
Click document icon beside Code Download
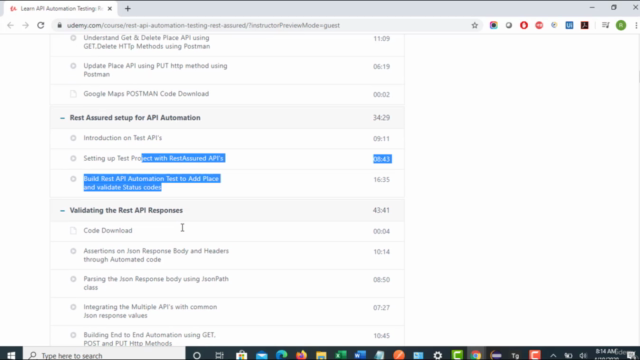pos(73,231)
